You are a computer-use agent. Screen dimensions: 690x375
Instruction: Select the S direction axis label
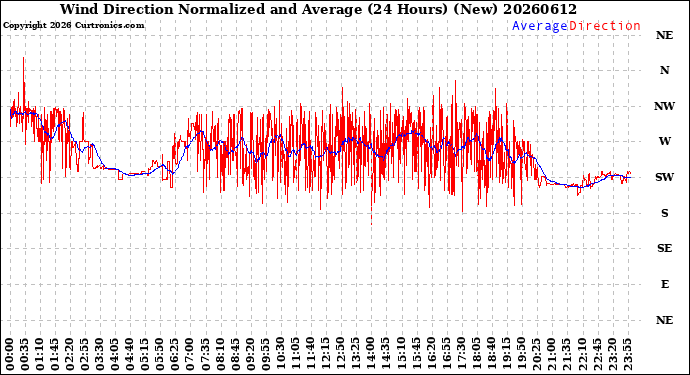click(x=664, y=213)
